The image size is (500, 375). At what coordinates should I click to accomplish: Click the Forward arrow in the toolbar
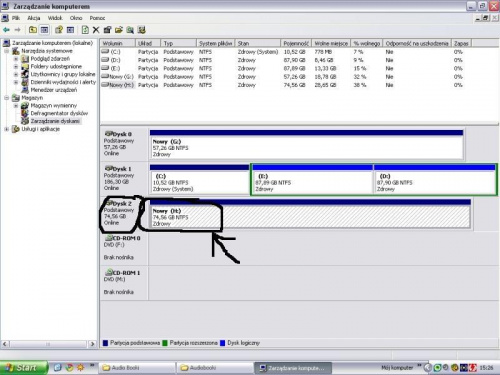18,30
